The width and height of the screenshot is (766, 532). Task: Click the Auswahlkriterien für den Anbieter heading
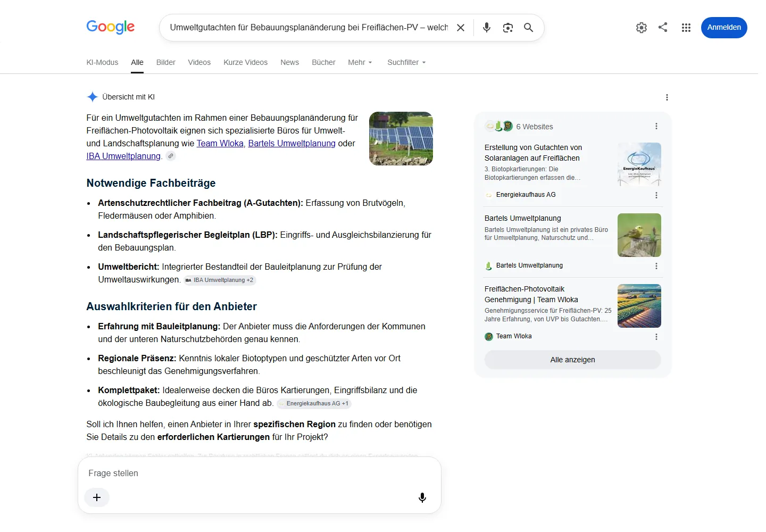pos(172,306)
